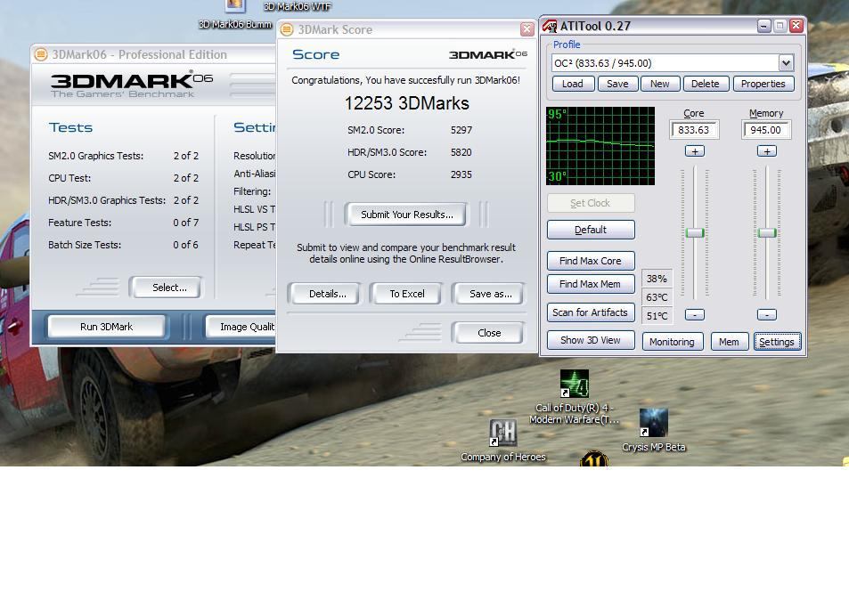Click HDR/SM3.0 Score value 5820
The image size is (849, 616).
click(461, 152)
